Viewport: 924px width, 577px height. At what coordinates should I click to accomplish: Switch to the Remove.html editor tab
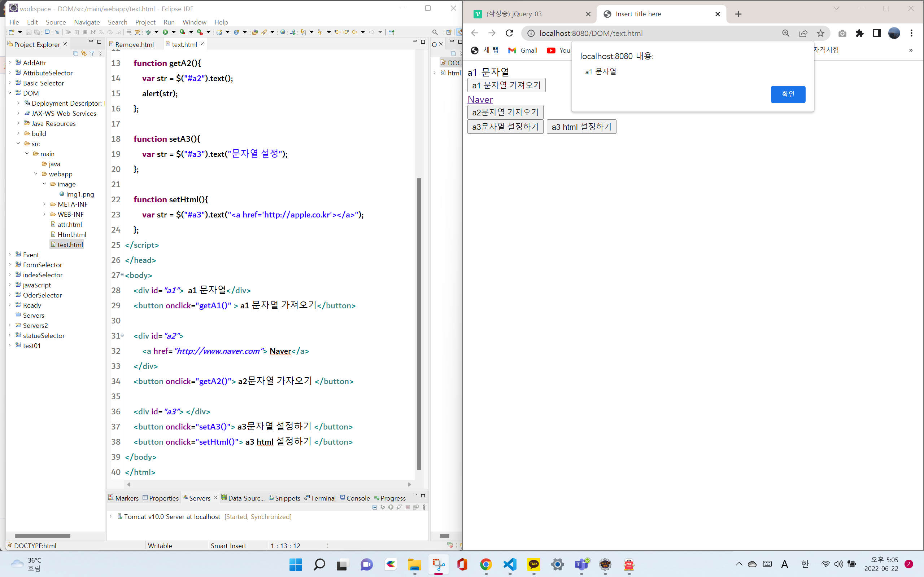pyautogui.click(x=134, y=44)
